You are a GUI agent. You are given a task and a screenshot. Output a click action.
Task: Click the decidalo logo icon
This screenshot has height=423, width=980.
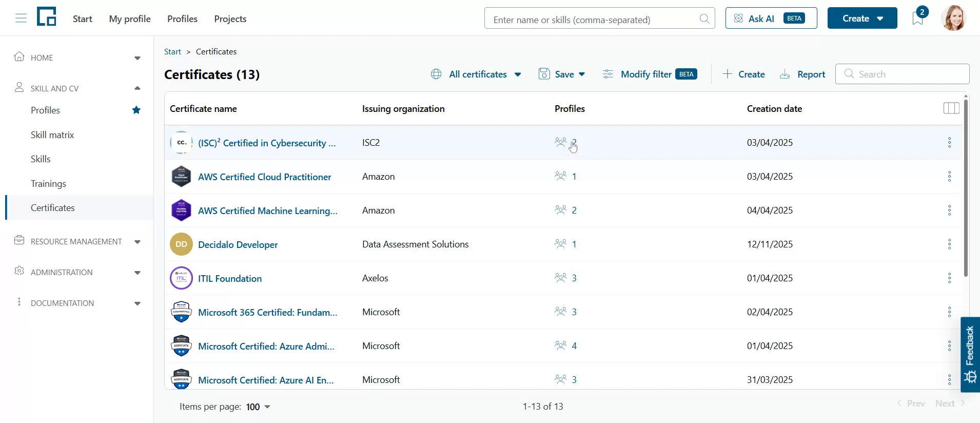[47, 16]
